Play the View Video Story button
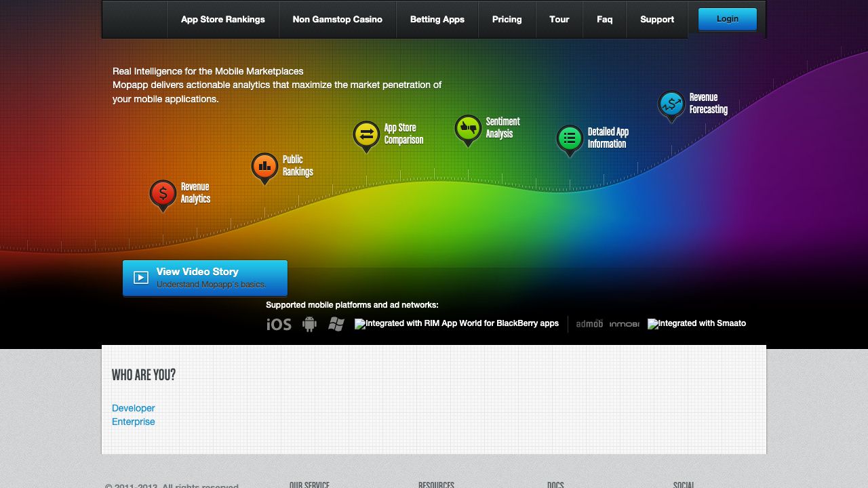The image size is (868, 488). point(205,278)
